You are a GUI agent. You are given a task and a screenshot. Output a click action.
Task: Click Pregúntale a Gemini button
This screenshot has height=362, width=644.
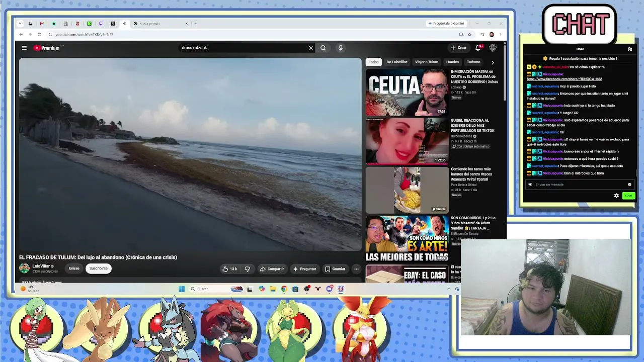click(x=446, y=24)
